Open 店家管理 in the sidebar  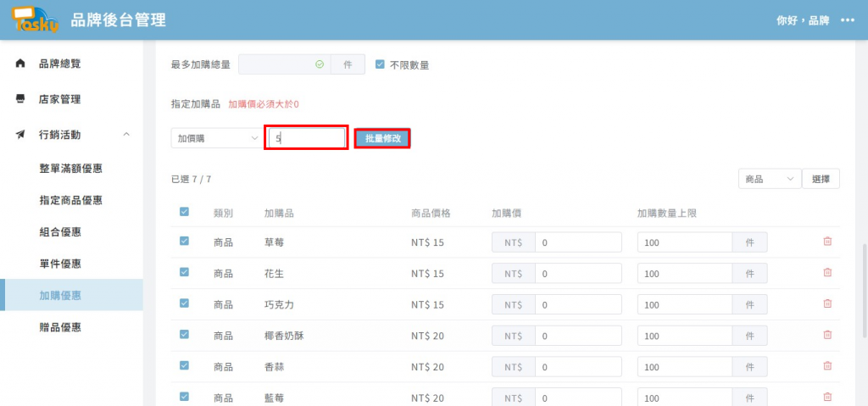60,99
